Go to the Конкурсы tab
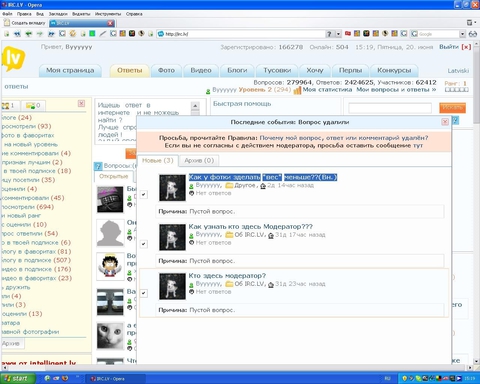The image size is (480, 384). [x=394, y=70]
